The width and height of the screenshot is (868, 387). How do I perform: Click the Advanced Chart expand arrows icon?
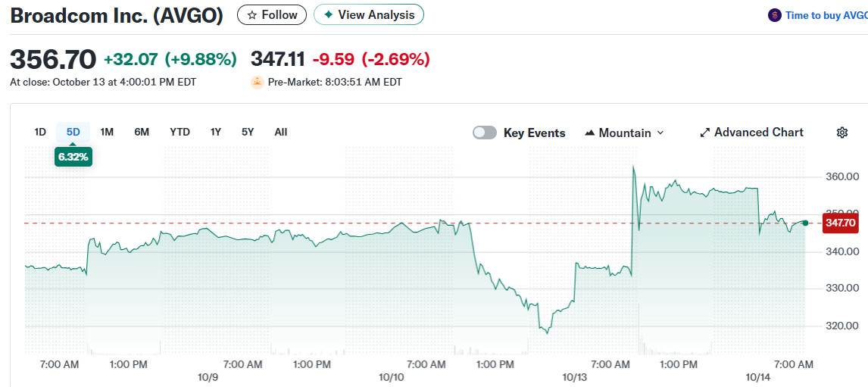705,133
